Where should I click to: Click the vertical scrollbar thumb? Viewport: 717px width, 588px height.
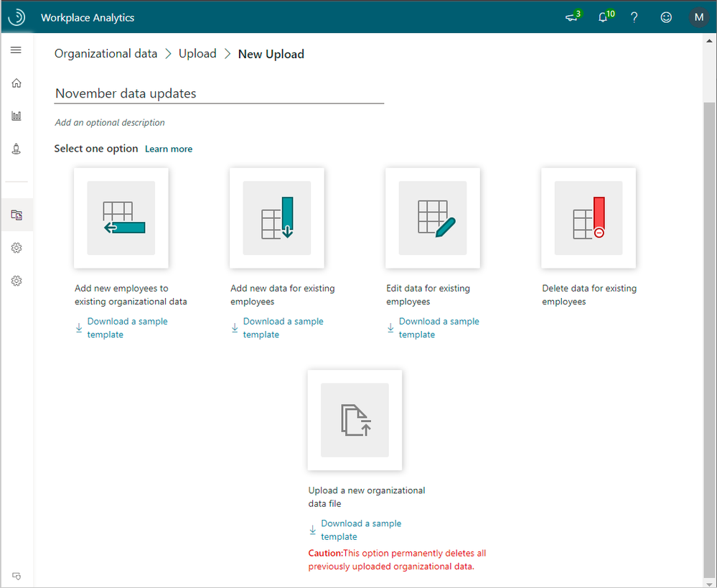coord(709,339)
